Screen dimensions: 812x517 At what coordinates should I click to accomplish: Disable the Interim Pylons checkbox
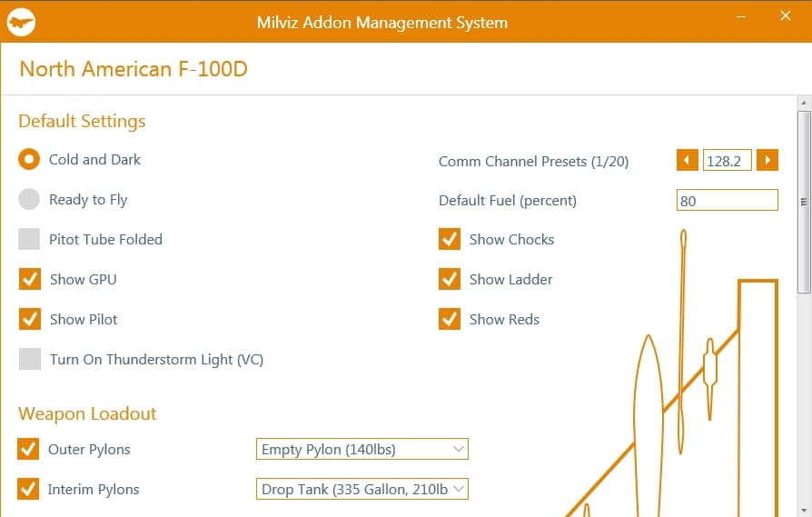point(28,489)
